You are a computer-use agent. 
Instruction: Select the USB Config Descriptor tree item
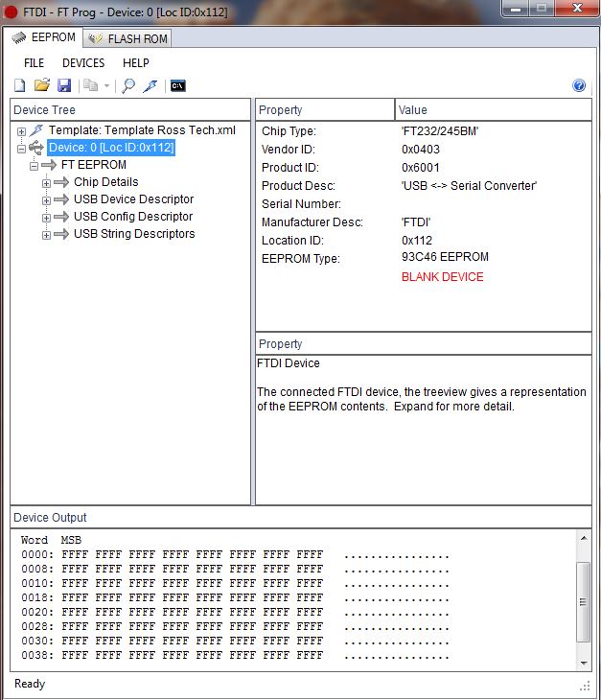coord(133,217)
